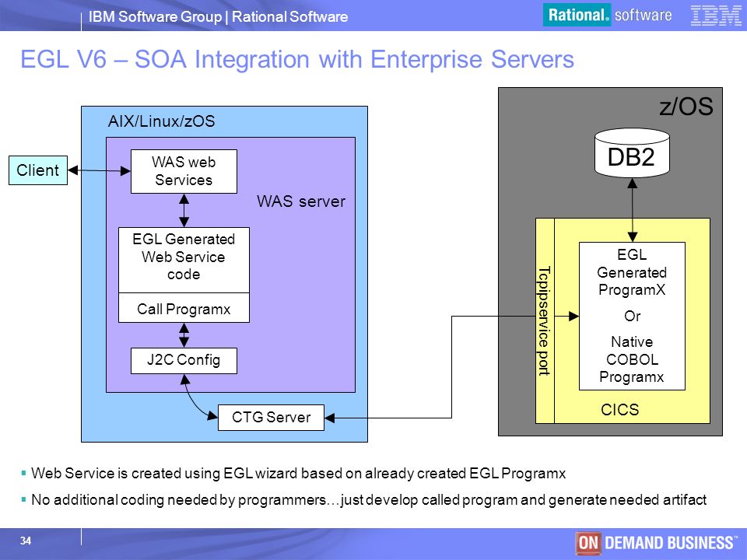Click the IBM logo in the header
Viewport: 747px width, 560px height.
(716, 16)
